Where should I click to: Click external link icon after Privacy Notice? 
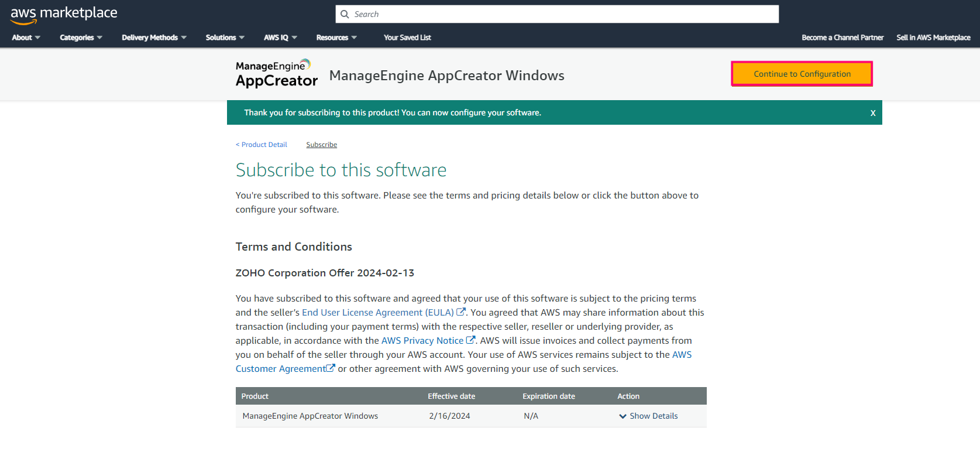tap(470, 340)
